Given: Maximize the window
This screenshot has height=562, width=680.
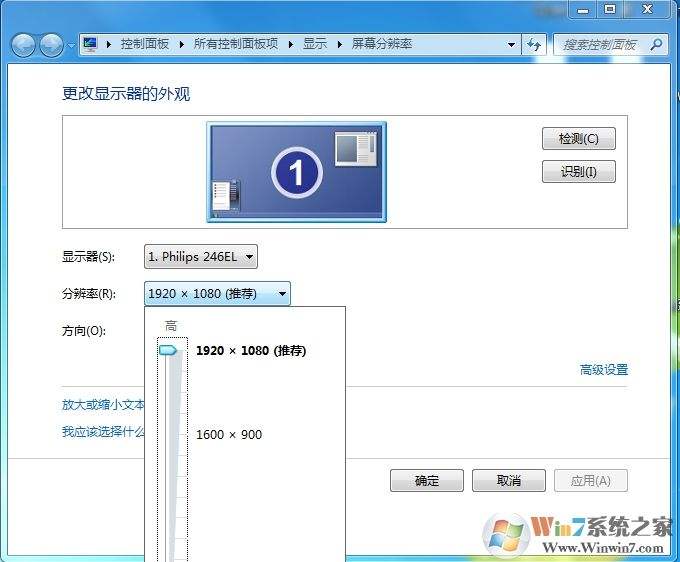Looking at the screenshot, I should [x=610, y=9].
